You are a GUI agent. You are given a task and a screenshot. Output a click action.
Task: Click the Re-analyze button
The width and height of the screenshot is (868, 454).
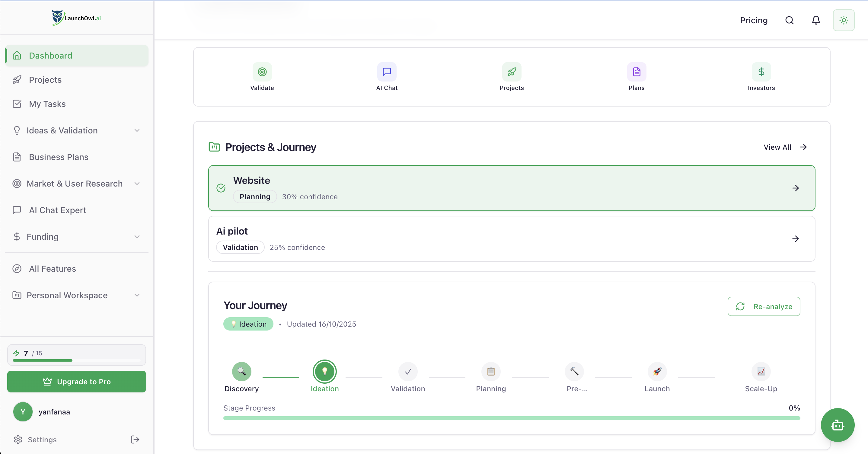(x=764, y=306)
